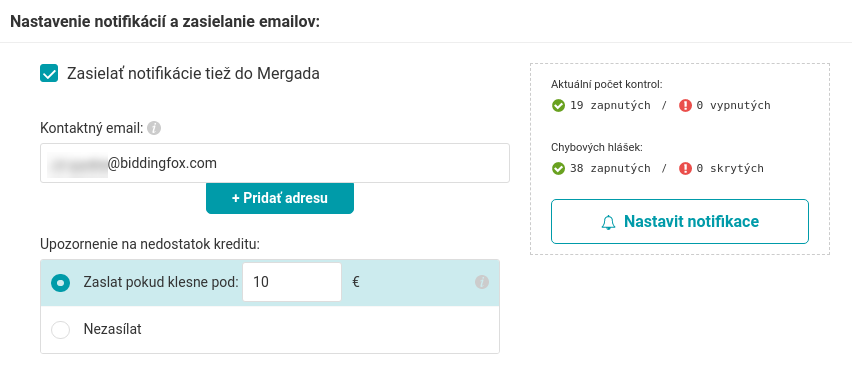Click green check icon beside 19 zapnutých
852x373 pixels.
pos(558,105)
